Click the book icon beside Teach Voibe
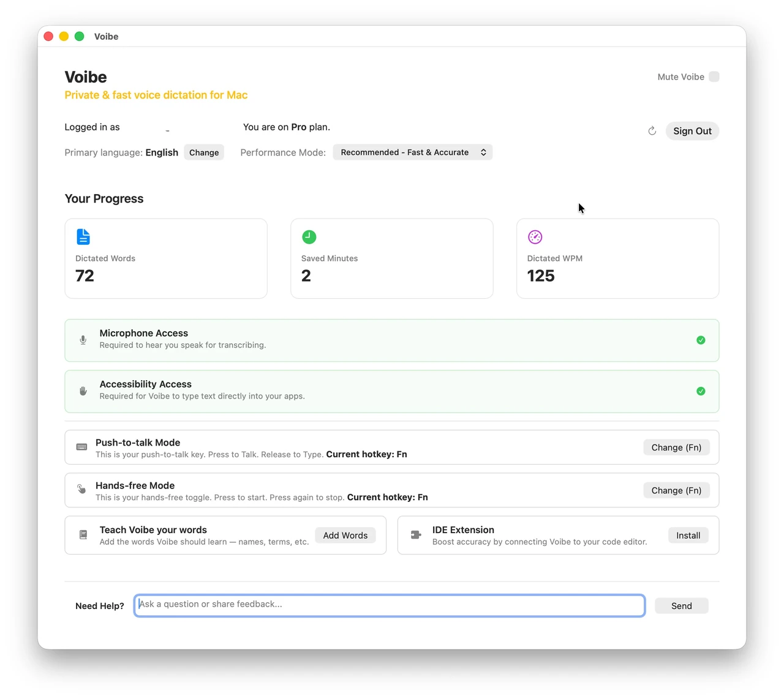 click(83, 535)
